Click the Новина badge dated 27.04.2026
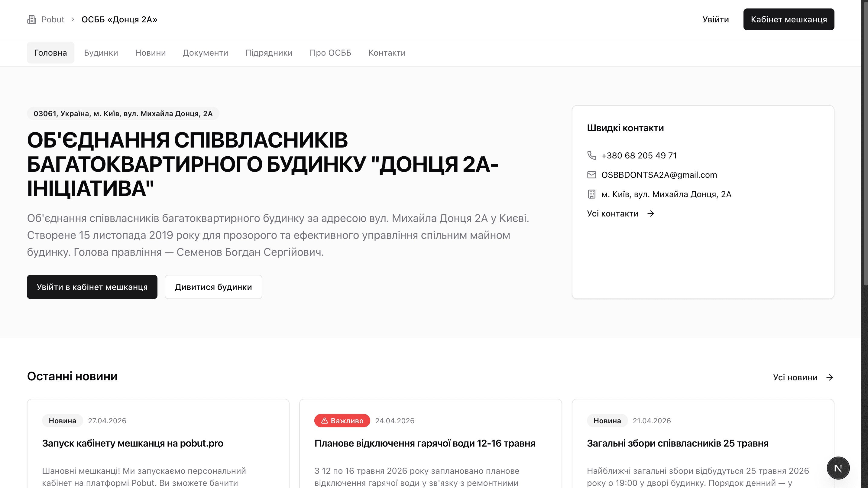This screenshot has width=868, height=488. point(62,421)
